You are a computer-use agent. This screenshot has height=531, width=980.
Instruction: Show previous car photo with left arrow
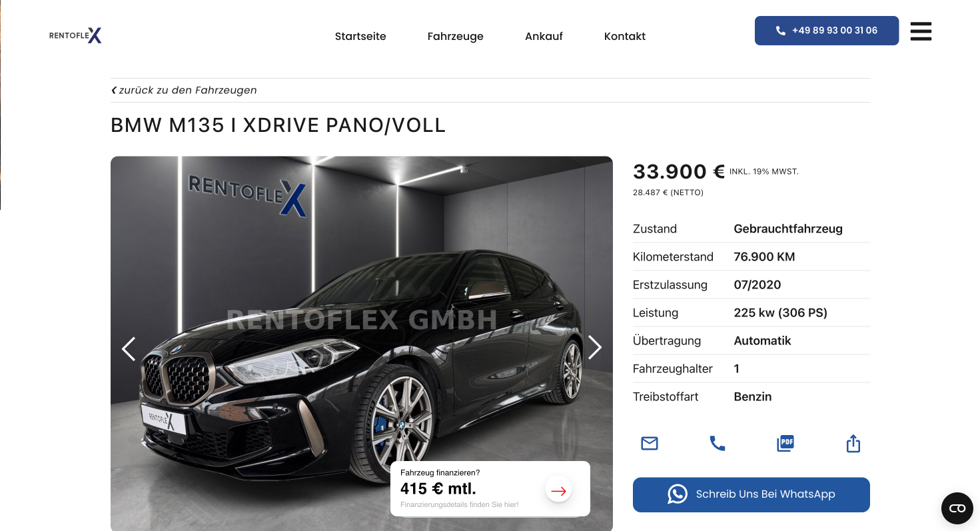(x=129, y=348)
